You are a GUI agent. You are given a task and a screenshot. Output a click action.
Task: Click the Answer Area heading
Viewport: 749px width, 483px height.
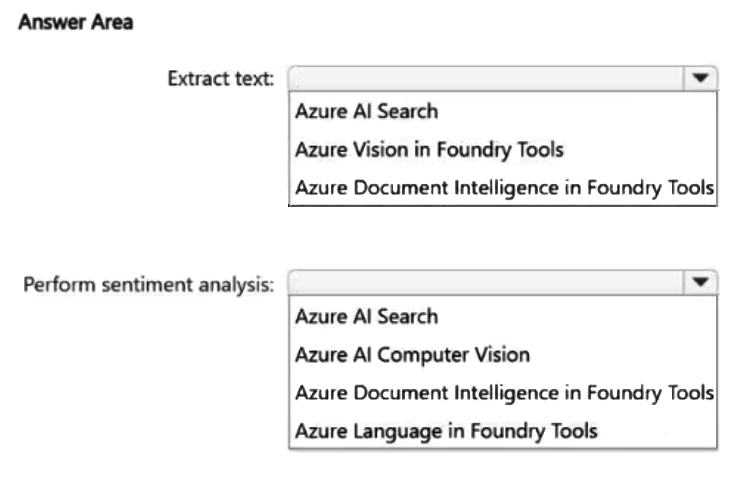pos(75,22)
